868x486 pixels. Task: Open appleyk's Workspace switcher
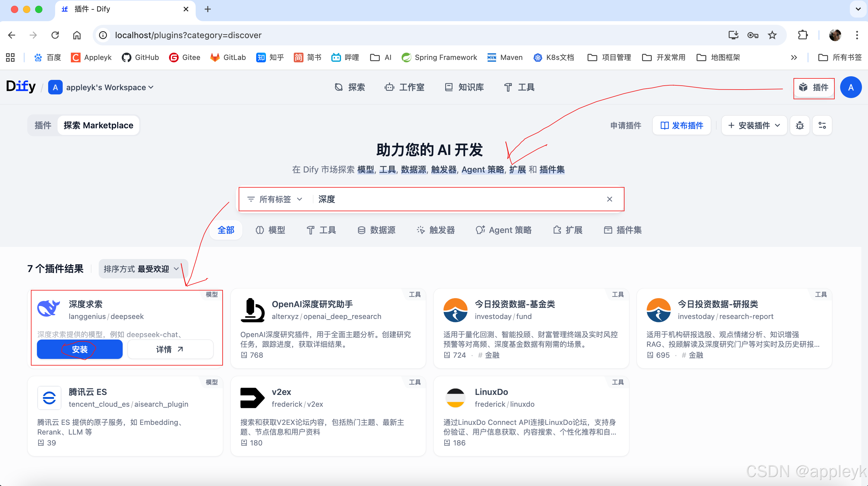coord(101,87)
